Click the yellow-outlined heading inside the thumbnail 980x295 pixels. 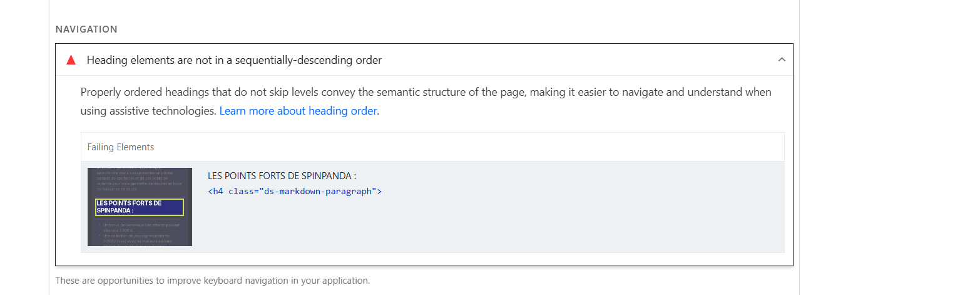[x=139, y=207]
